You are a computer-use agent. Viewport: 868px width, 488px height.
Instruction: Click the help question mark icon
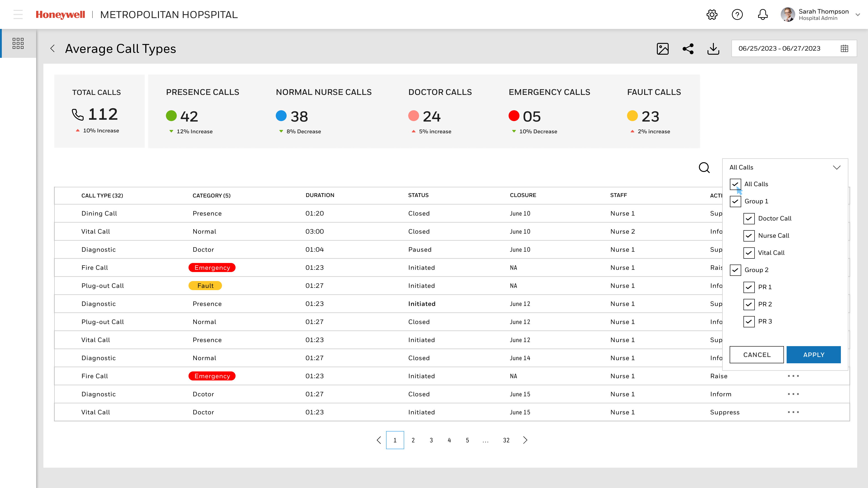(737, 15)
